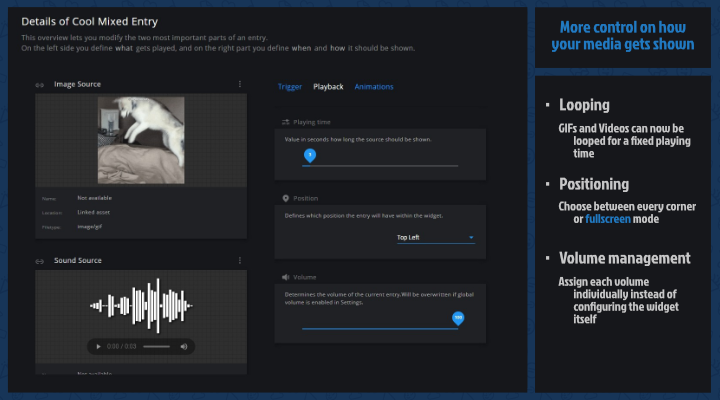
Task: Click the 'Sound Source' heading
Action: (x=78, y=260)
